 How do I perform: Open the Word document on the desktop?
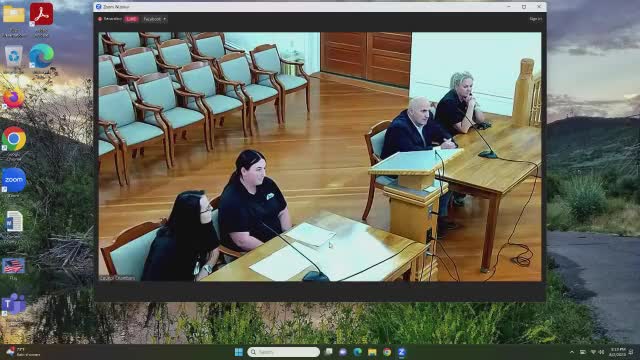pos(14,222)
